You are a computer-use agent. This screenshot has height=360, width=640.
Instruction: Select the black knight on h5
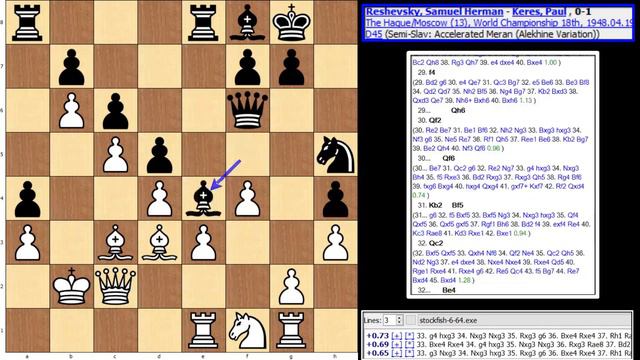tap(336, 154)
